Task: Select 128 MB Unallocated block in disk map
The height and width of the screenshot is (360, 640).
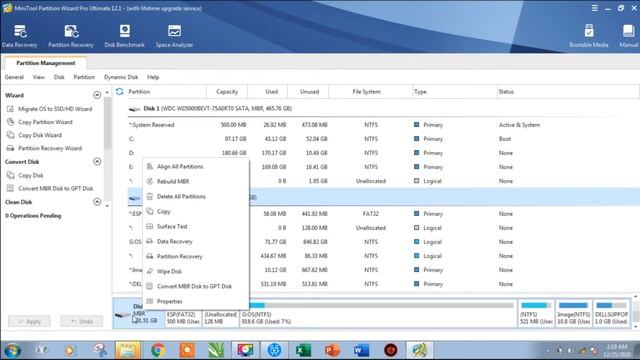Action: tap(220, 313)
